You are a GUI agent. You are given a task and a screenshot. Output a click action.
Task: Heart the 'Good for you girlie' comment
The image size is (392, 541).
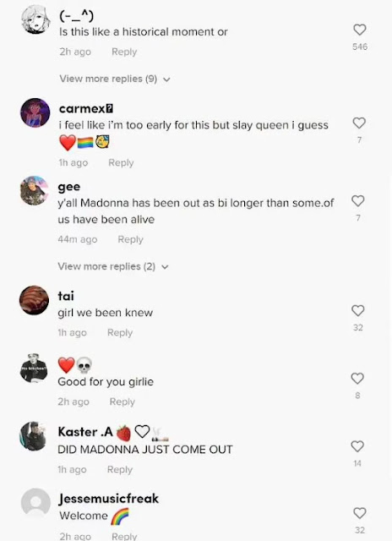(x=357, y=379)
